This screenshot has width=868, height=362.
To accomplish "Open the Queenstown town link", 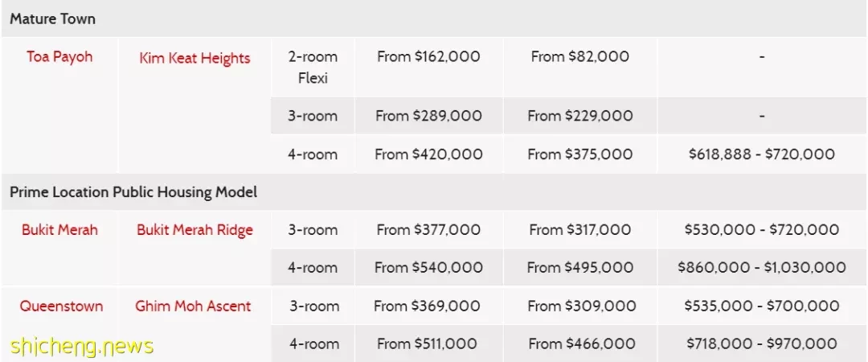I will coord(61,306).
